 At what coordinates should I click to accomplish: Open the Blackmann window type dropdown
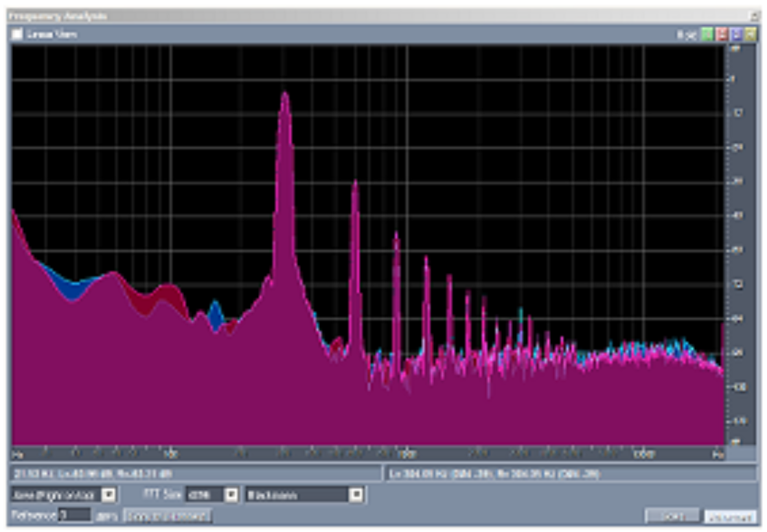tap(355, 495)
